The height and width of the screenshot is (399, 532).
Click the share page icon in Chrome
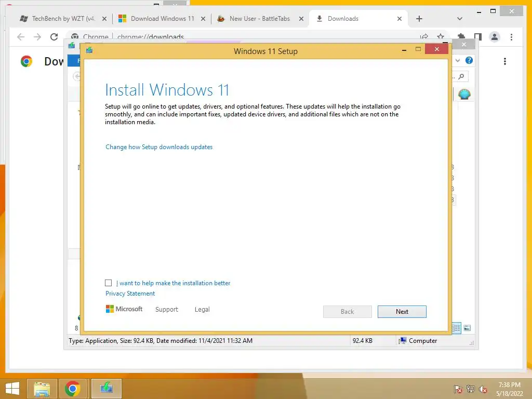click(424, 37)
